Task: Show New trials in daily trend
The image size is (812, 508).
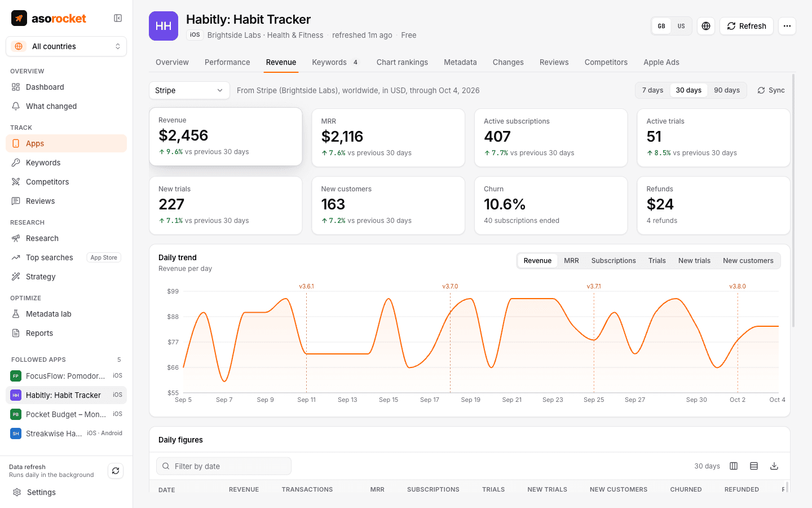Action: pyautogui.click(x=694, y=261)
